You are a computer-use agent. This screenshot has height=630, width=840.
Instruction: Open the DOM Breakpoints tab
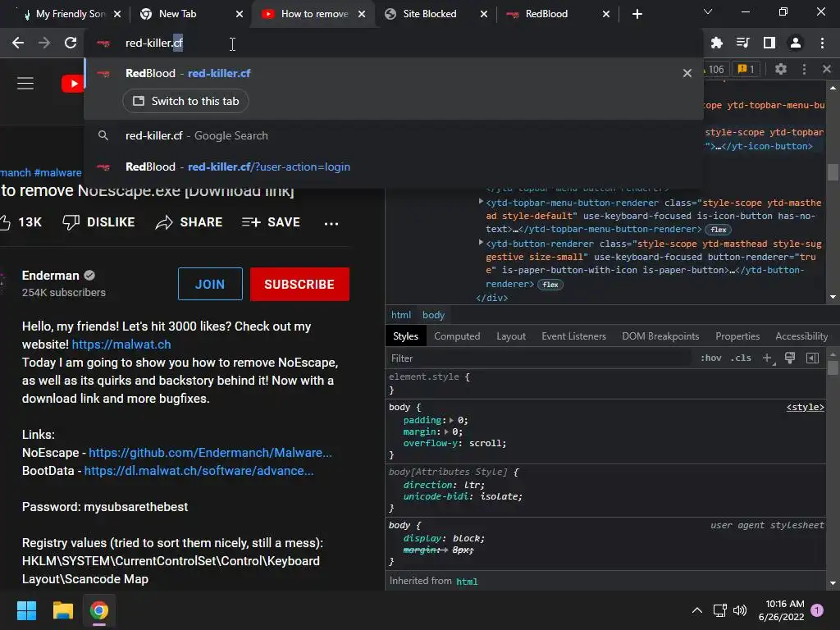click(x=660, y=336)
